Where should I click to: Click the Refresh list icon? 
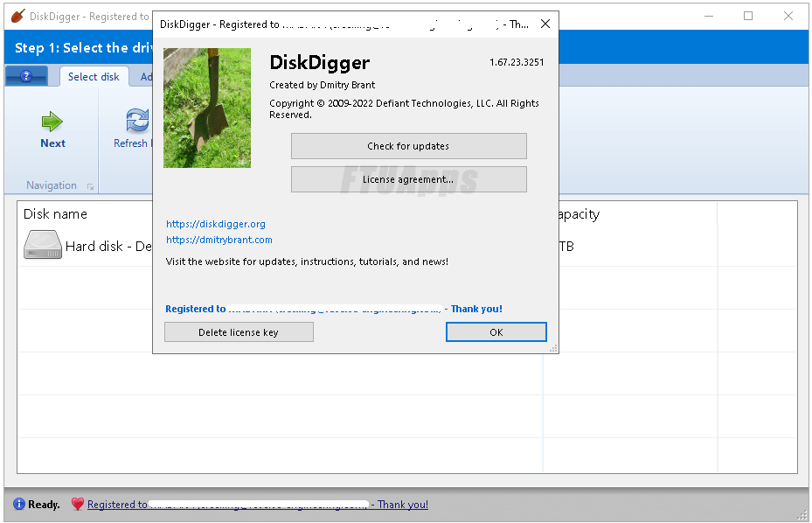(138, 120)
